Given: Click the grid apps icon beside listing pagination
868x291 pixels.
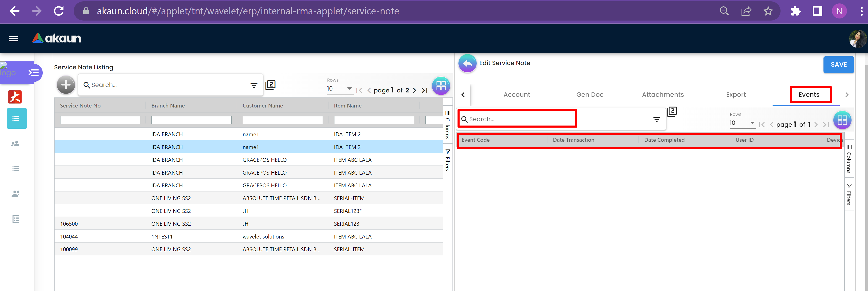Looking at the screenshot, I should [441, 86].
